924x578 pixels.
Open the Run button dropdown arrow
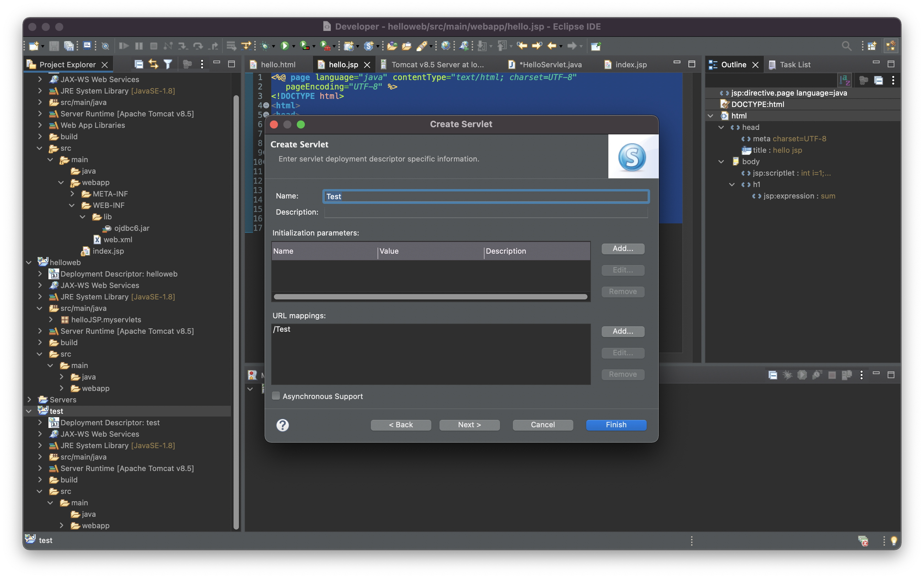click(294, 46)
